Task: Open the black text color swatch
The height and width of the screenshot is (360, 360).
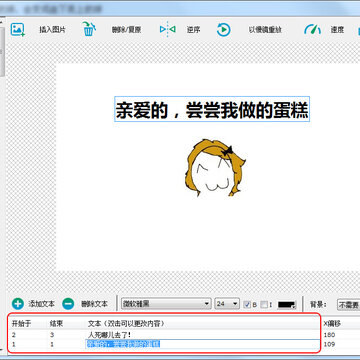Action: (x=287, y=304)
